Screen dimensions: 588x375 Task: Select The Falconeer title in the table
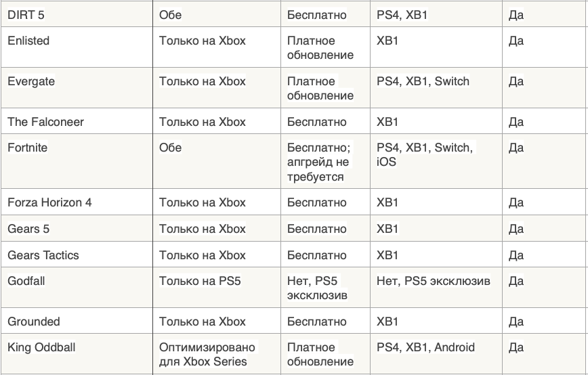[45, 122]
